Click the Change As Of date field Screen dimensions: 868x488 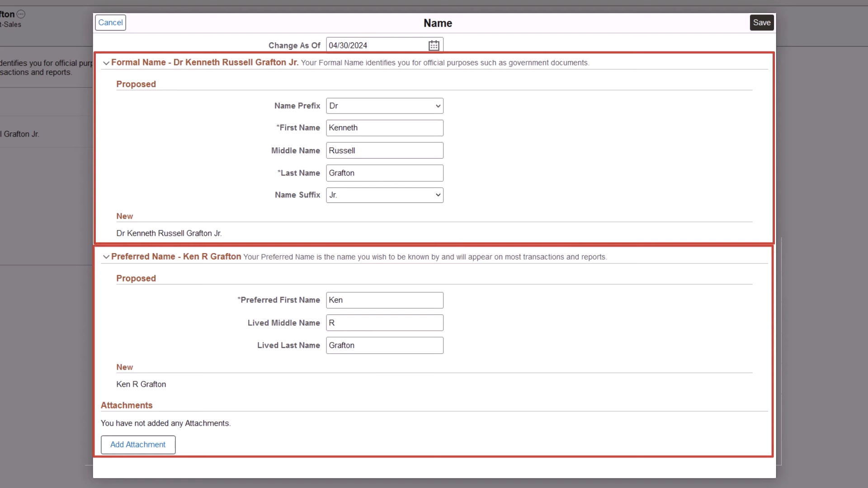376,45
